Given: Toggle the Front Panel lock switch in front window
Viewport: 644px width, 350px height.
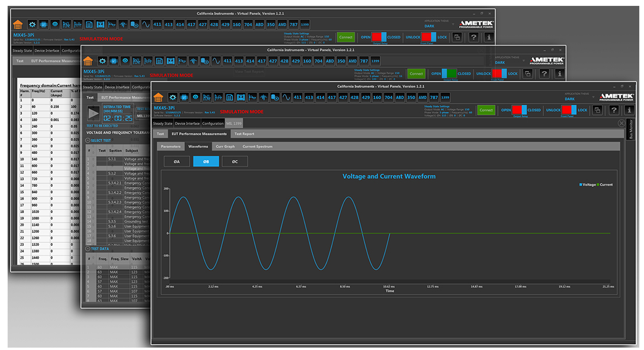Looking at the screenshot, I should click(569, 110).
